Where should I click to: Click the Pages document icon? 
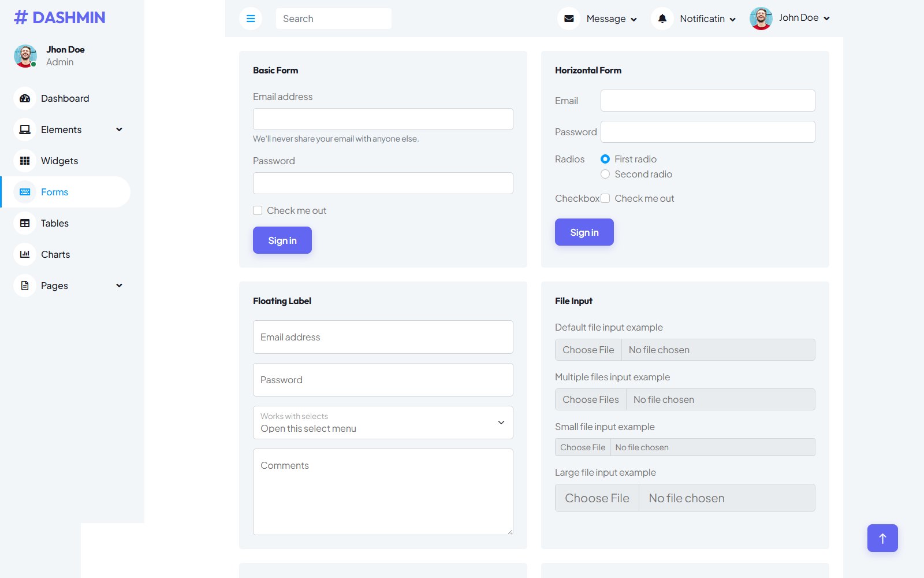[25, 286]
